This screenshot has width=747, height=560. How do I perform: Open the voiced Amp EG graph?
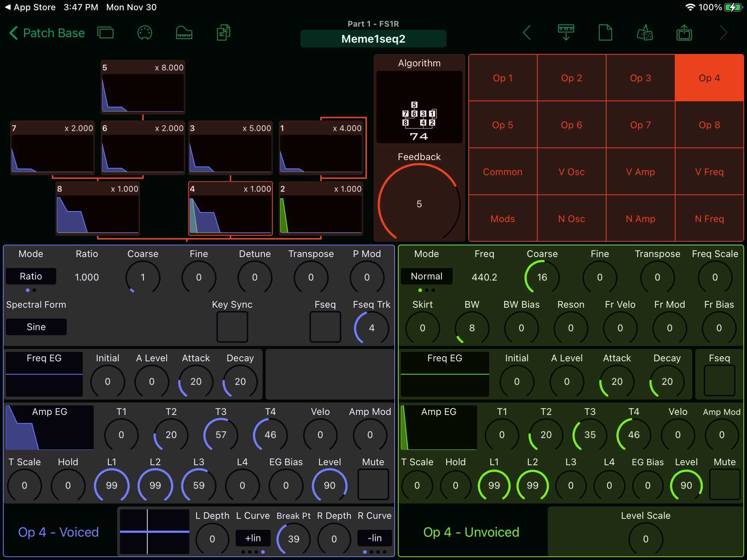(x=50, y=427)
